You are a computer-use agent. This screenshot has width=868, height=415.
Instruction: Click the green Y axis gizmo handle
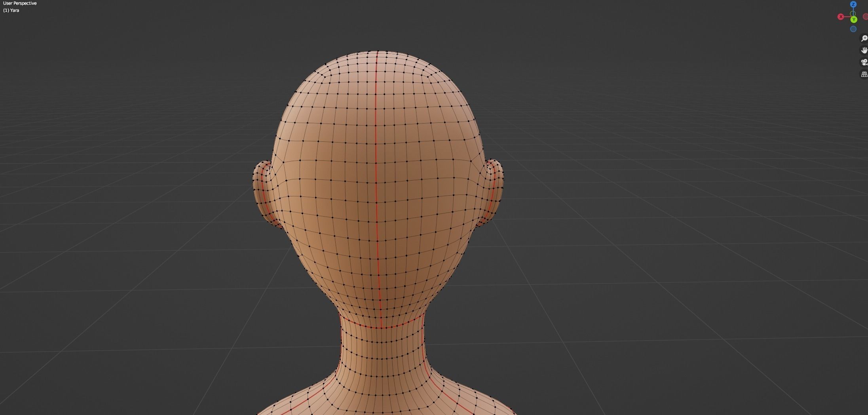click(854, 19)
